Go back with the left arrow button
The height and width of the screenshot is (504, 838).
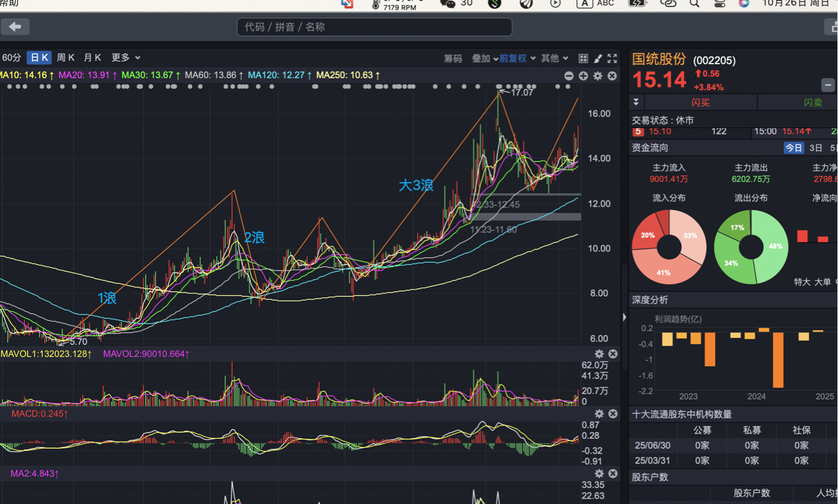click(x=15, y=27)
